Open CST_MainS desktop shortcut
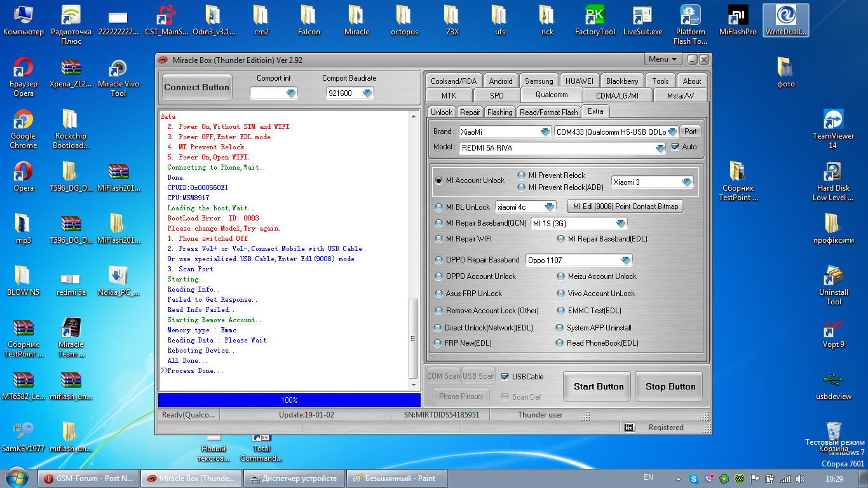The height and width of the screenshot is (488, 868). pos(166,19)
